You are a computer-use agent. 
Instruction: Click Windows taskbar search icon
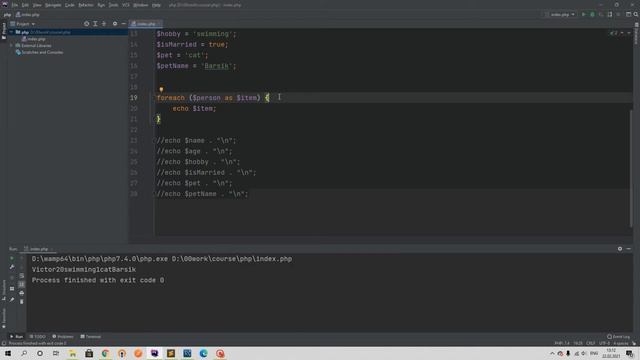24,353
